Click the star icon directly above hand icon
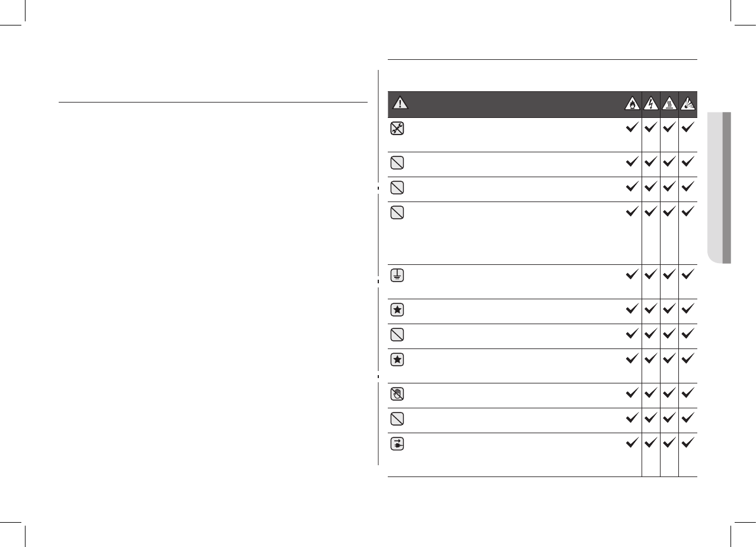Image resolution: width=756 pixels, height=547 pixels. click(x=397, y=360)
